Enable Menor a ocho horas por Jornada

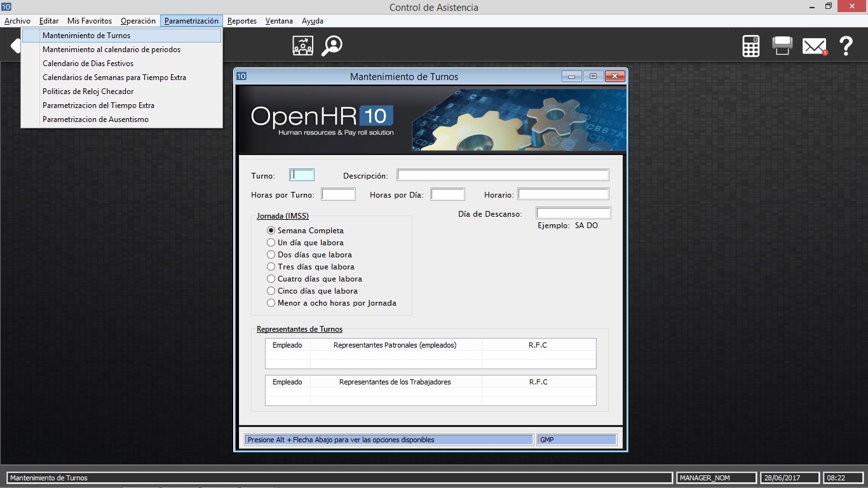coord(271,303)
